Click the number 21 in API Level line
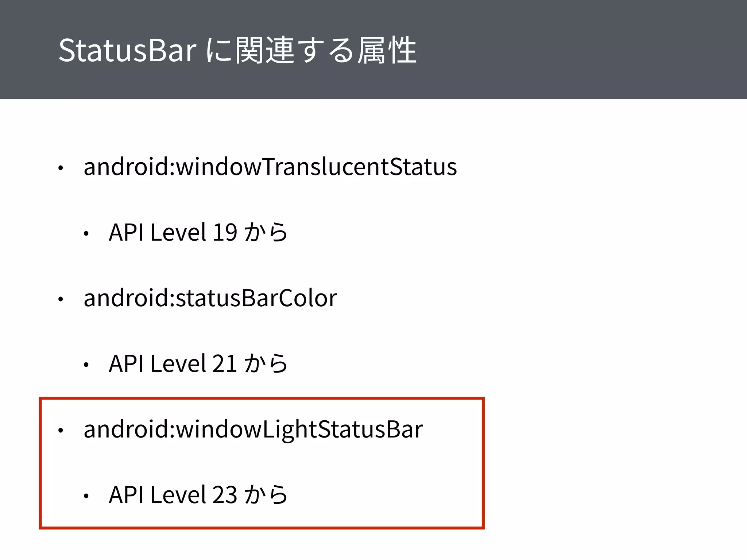 click(x=225, y=363)
